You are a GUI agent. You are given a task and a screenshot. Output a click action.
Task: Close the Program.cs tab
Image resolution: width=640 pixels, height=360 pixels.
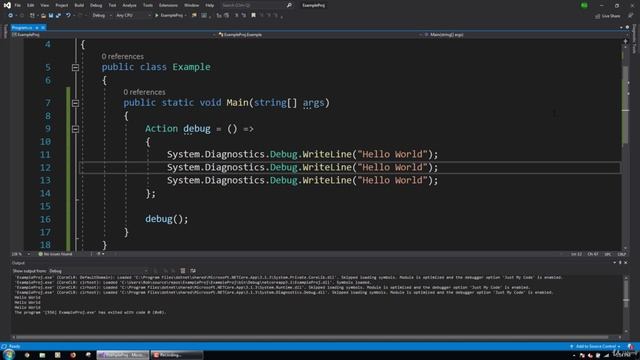pos(43,27)
